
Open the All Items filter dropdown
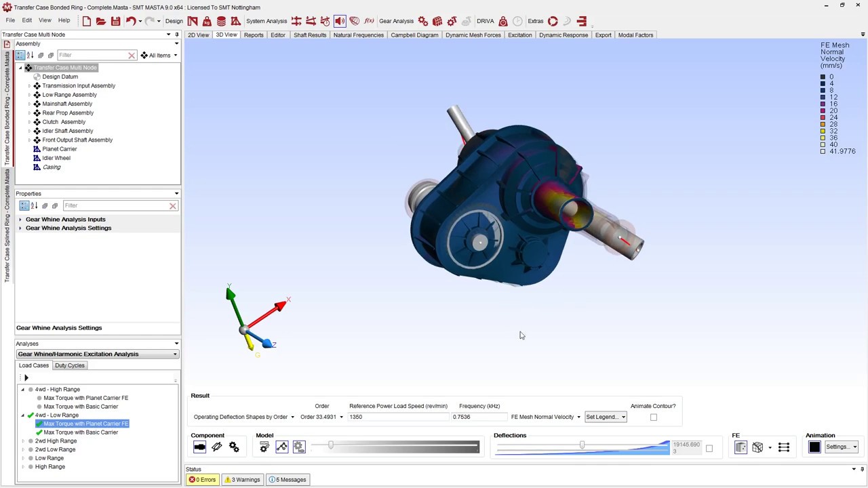click(175, 56)
